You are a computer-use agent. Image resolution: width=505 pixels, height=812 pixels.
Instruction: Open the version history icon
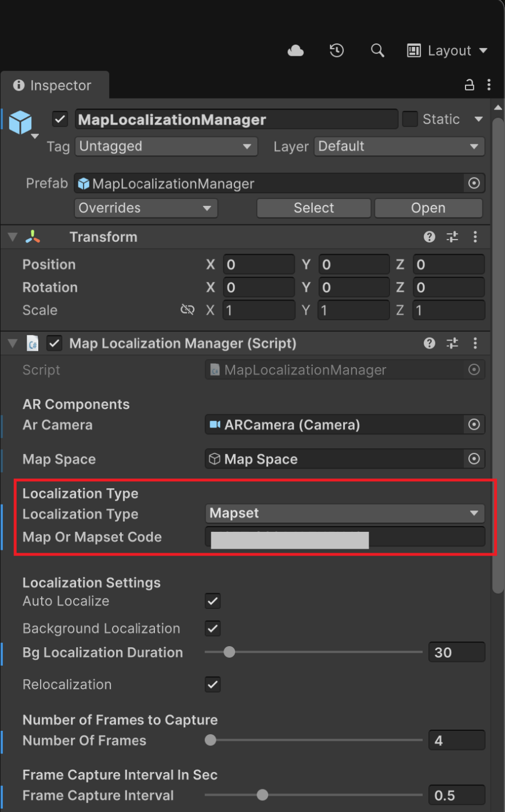click(x=337, y=50)
